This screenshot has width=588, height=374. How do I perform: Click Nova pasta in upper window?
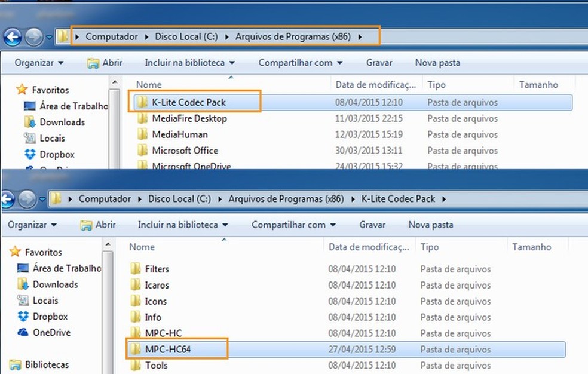point(437,63)
